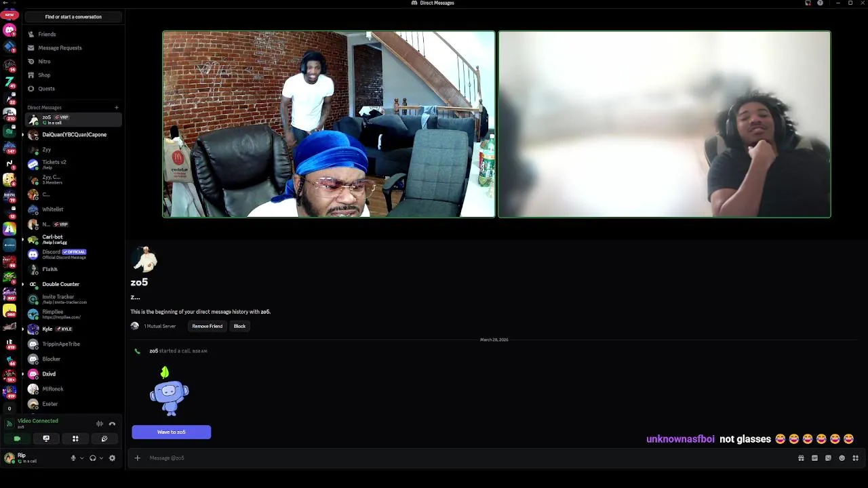868x488 pixels.
Task: Open Message Requests
Action: click(x=73, y=47)
